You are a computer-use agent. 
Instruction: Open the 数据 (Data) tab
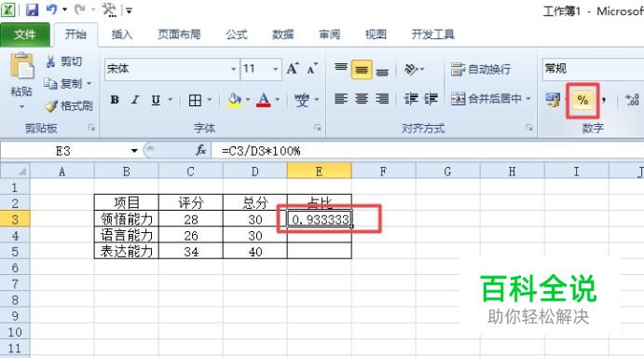click(x=282, y=34)
